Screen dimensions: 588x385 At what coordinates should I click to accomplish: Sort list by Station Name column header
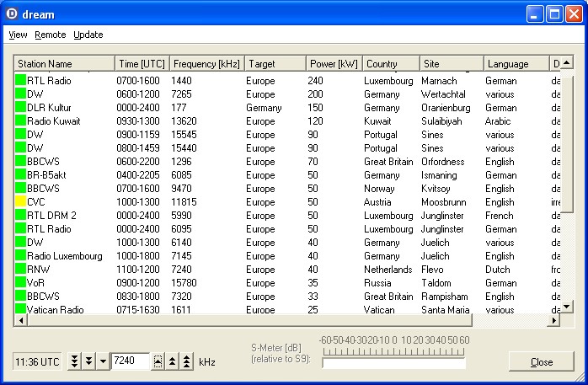[64, 64]
